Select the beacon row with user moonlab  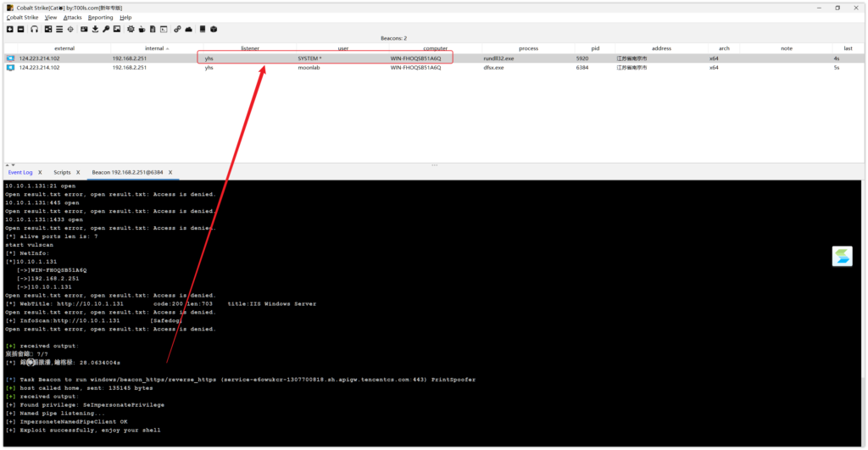tap(434, 68)
